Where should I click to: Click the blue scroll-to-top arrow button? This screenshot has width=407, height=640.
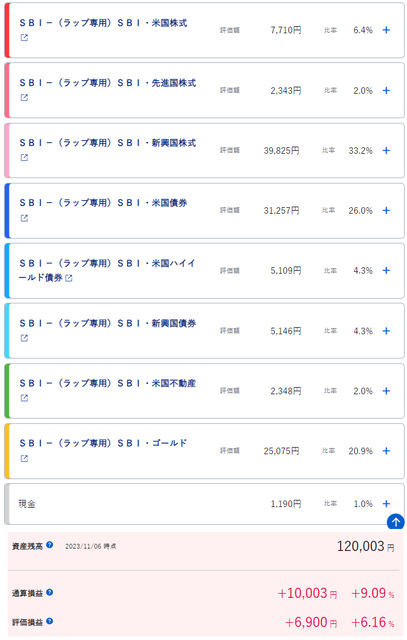[x=395, y=522]
